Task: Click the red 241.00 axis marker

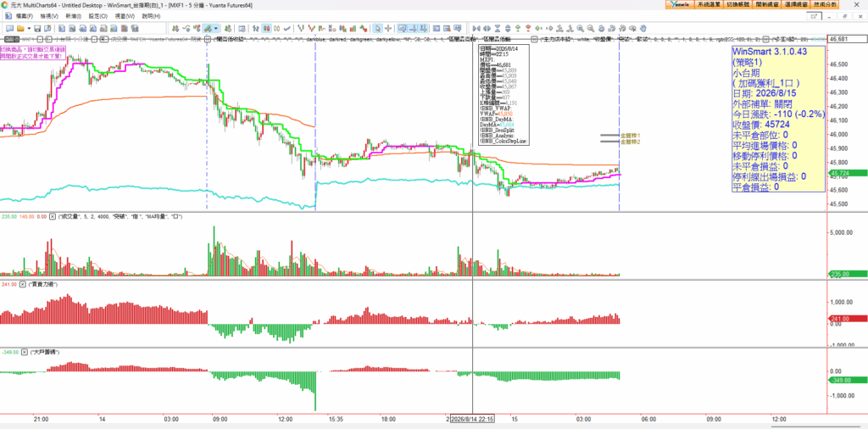Action: 848,318
